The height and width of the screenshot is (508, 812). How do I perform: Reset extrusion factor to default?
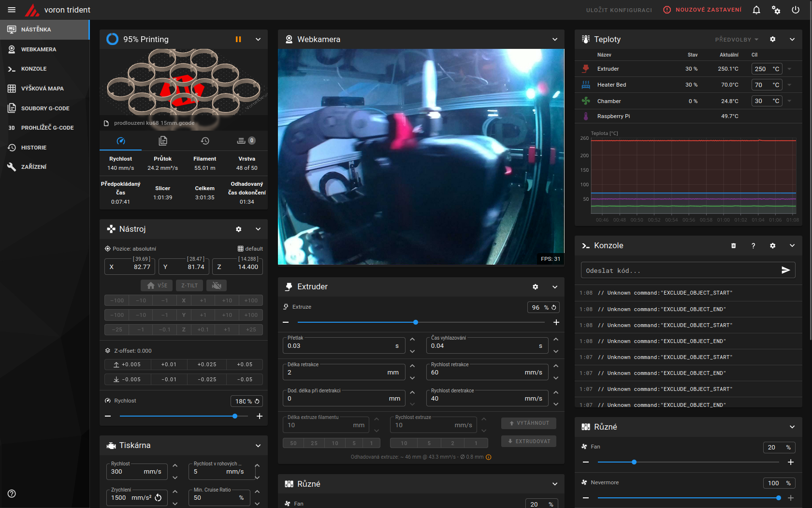tap(554, 307)
